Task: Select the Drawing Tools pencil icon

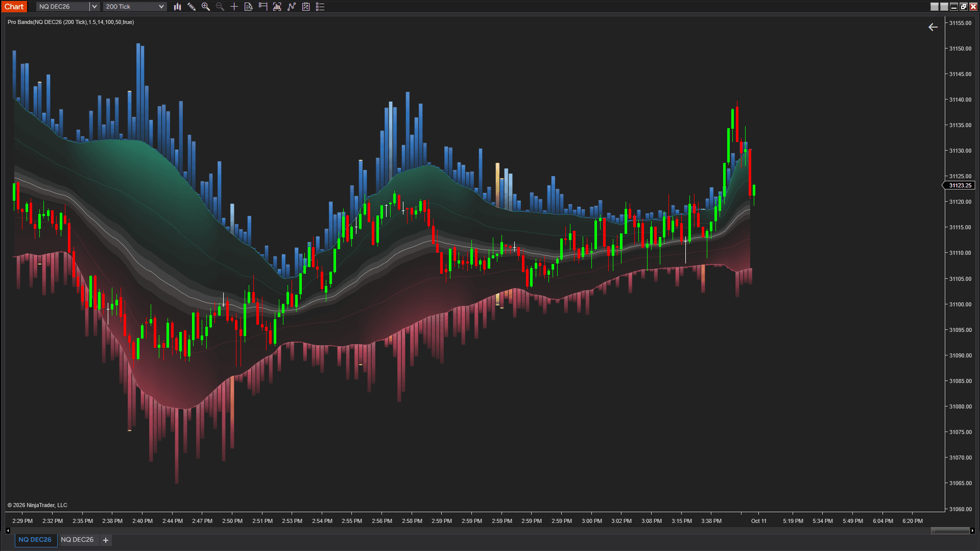Action: (192, 7)
